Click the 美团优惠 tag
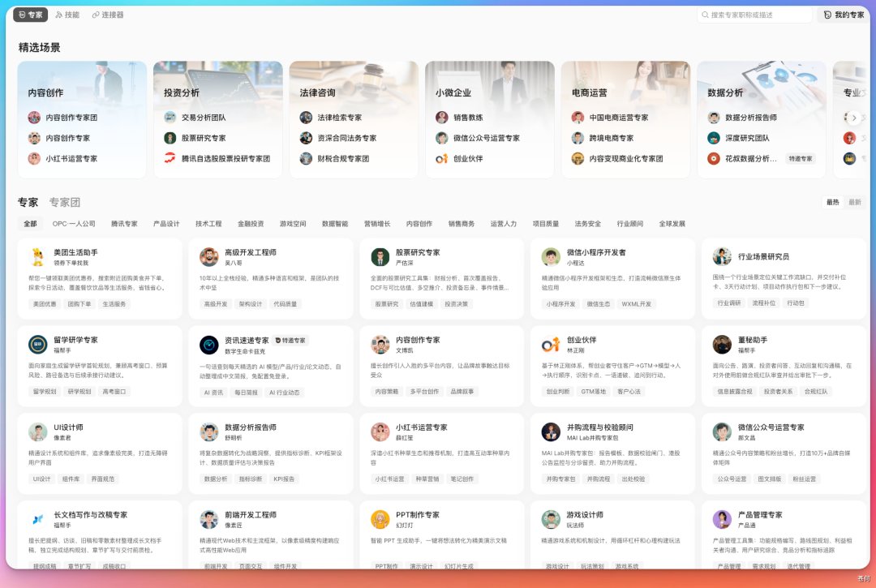 [x=45, y=304]
